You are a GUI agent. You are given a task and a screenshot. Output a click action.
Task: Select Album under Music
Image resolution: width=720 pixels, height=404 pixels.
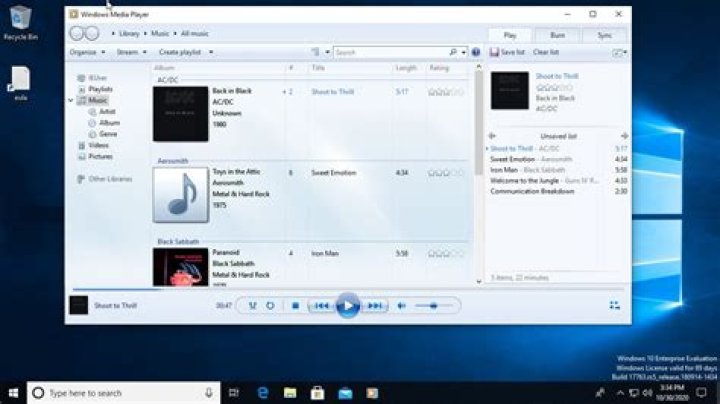(x=109, y=123)
